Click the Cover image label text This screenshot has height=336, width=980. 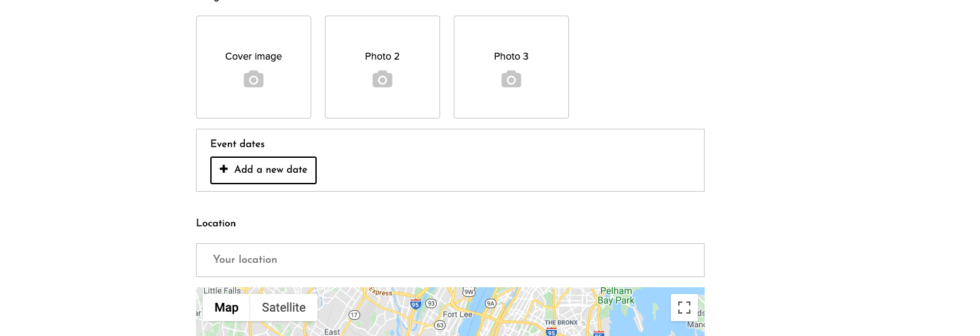coord(254,56)
